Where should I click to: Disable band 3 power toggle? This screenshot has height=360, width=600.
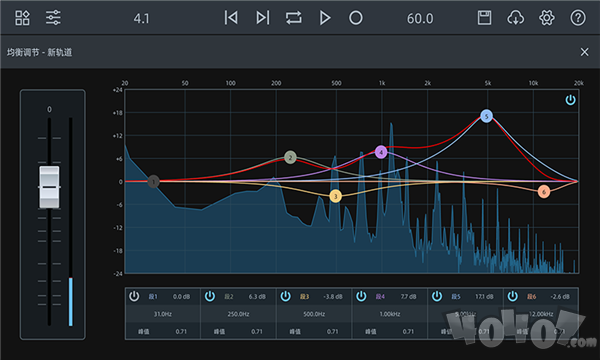[x=285, y=296]
